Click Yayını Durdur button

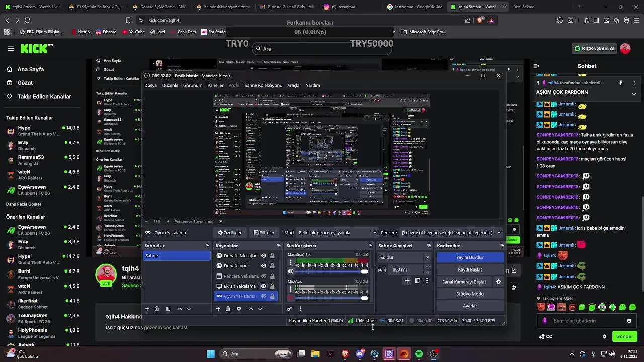[x=470, y=257]
